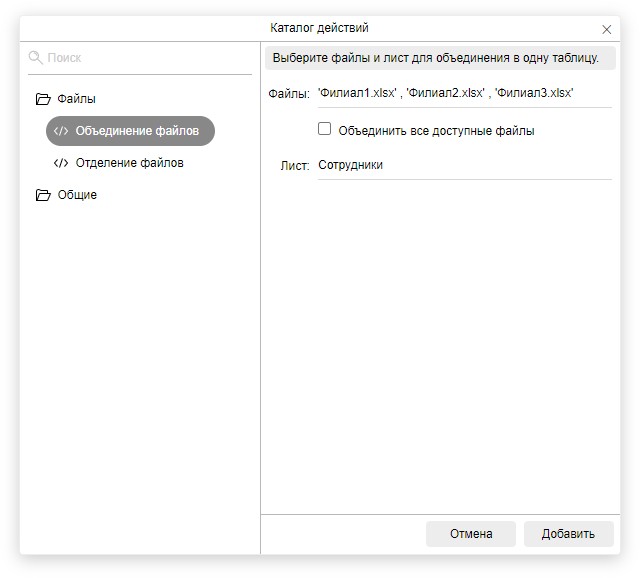The image size is (640, 578).
Task: Click the Каталог действий title bar
Action: pyautogui.click(x=320, y=28)
